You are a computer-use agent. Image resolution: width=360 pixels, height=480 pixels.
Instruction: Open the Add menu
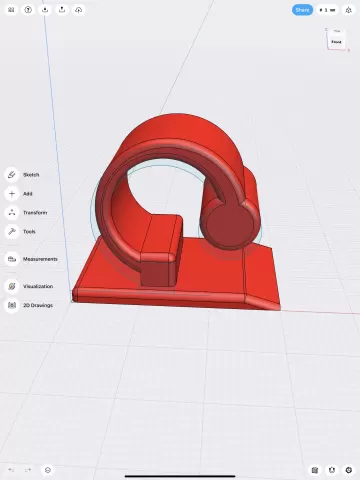click(28, 194)
